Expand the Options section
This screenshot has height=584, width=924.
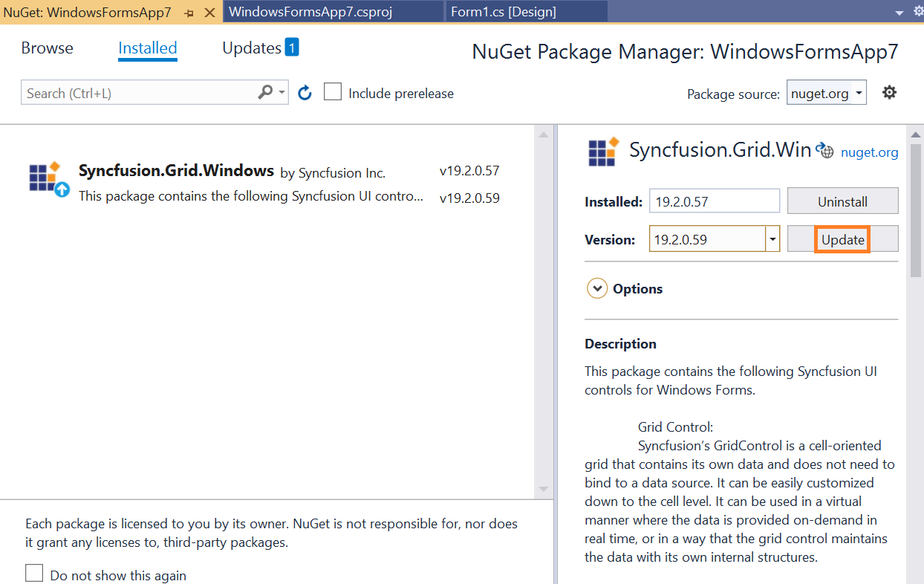click(x=597, y=288)
